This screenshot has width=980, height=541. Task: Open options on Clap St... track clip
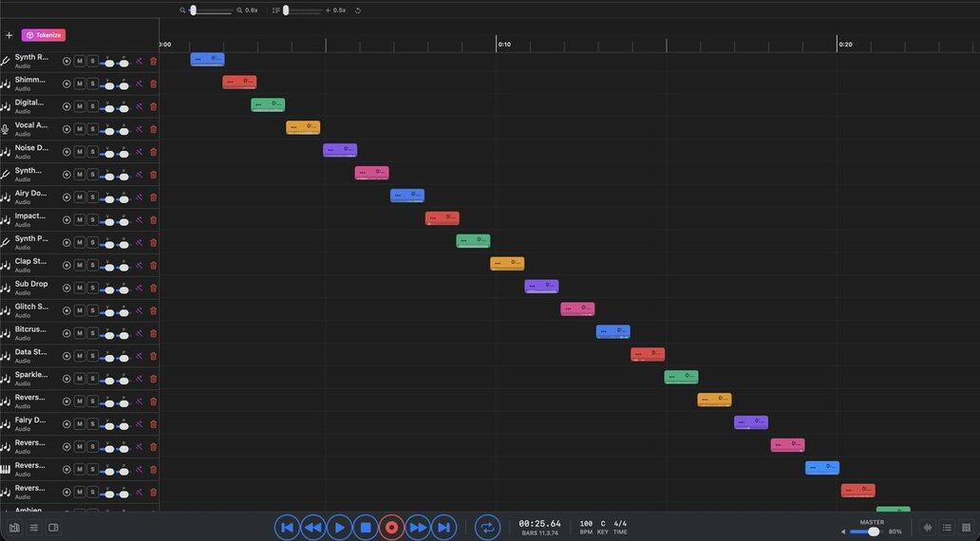[x=498, y=263]
